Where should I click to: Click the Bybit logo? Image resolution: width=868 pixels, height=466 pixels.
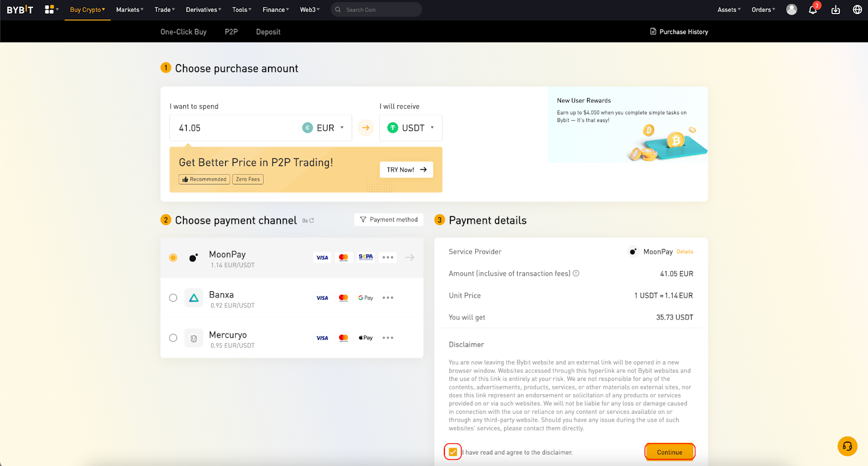pos(20,10)
